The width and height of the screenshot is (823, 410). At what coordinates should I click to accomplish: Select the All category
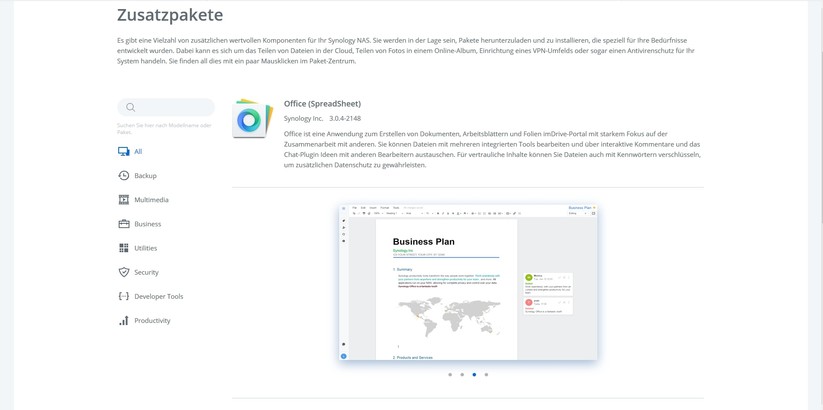(138, 152)
